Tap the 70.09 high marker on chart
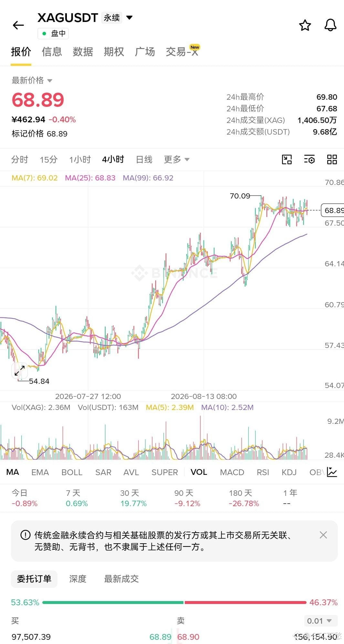 [x=240, y=196]
